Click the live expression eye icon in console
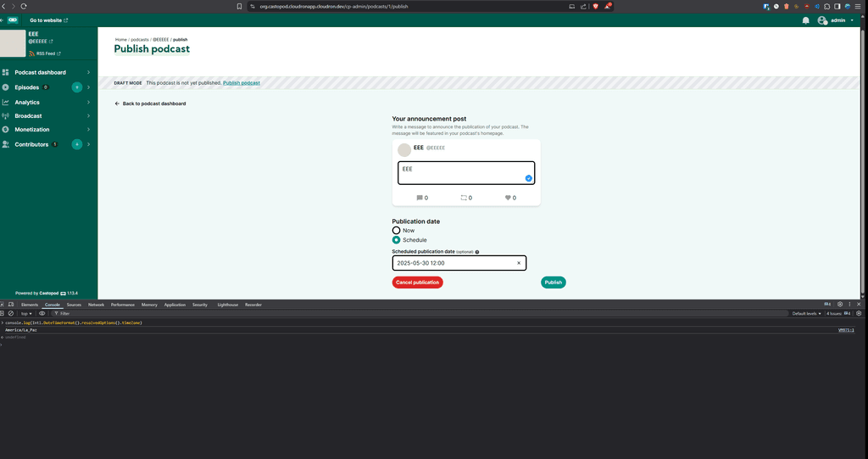Image resolution: width=868 pixels, height=459 pixels. (42, 313)
